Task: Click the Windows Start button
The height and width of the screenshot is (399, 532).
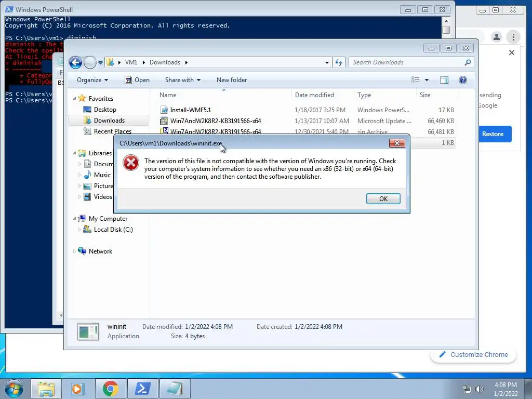Action: click(x=14, y=389)
